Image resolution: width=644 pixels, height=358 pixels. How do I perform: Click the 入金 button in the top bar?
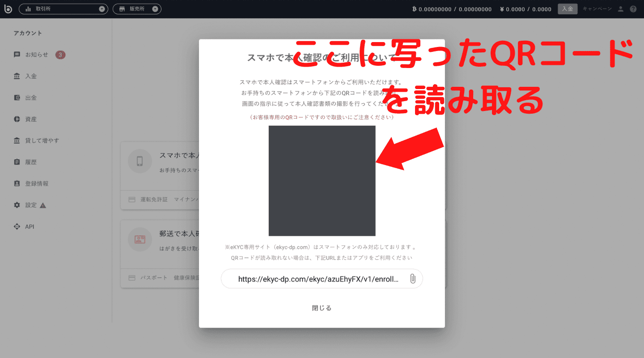point(568,9)
